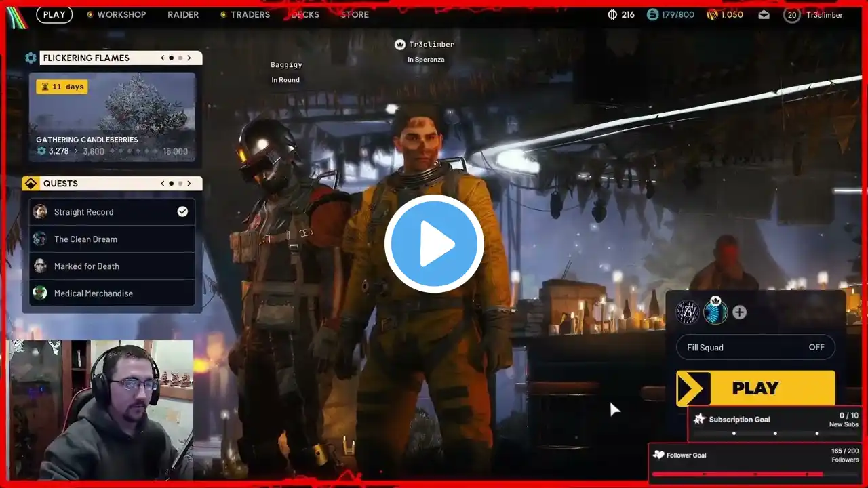
Task: Open The Clean Dream quest title
Action: coord(85,239)
